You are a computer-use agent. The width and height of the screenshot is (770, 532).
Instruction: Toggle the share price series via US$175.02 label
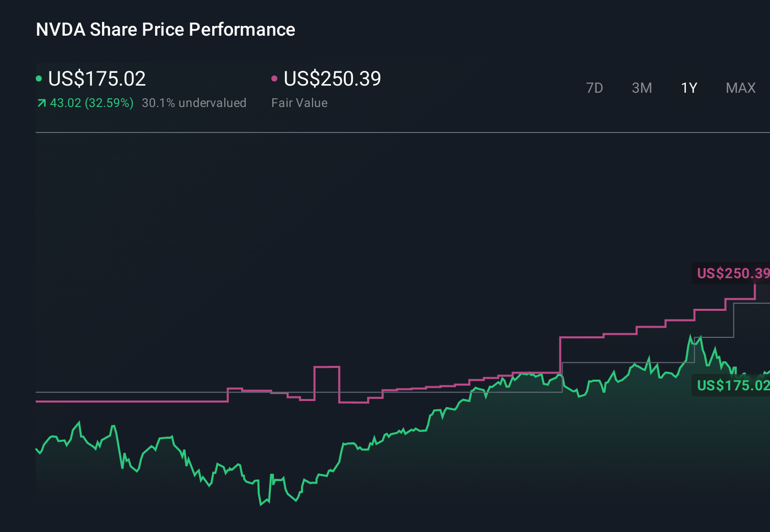coord(96,79)
